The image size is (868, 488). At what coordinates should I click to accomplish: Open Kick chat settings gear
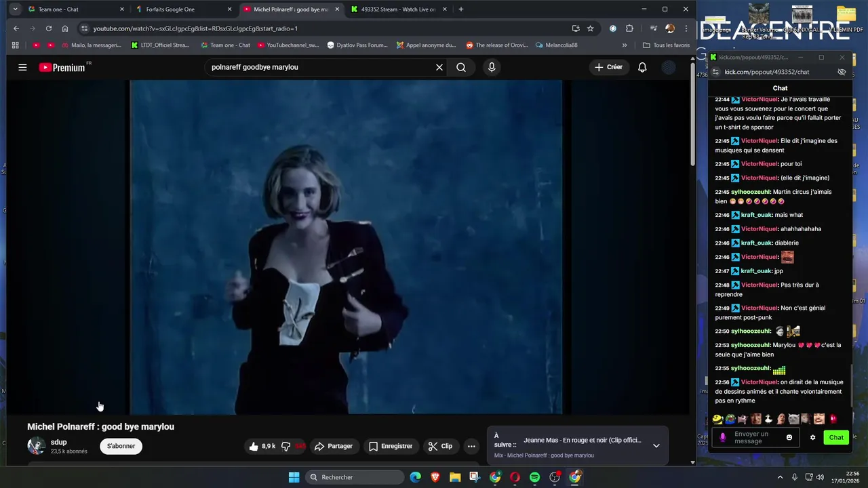pos(813,437)
